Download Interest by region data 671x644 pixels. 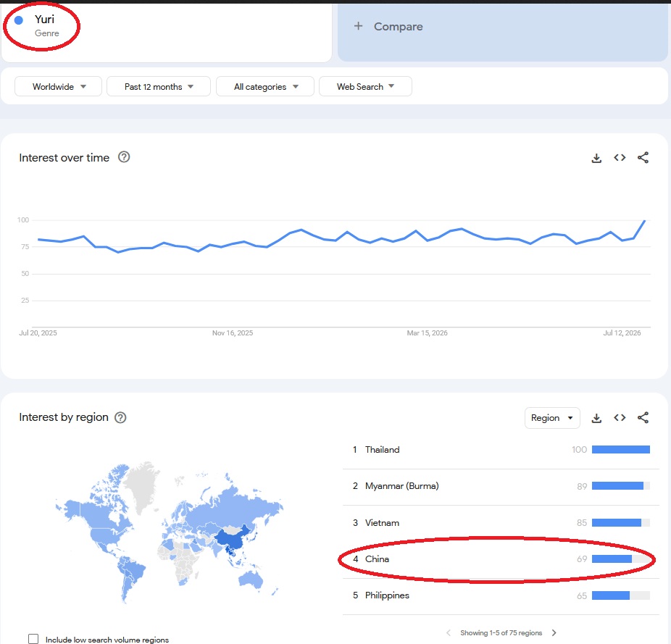click(x=596, y=418)
